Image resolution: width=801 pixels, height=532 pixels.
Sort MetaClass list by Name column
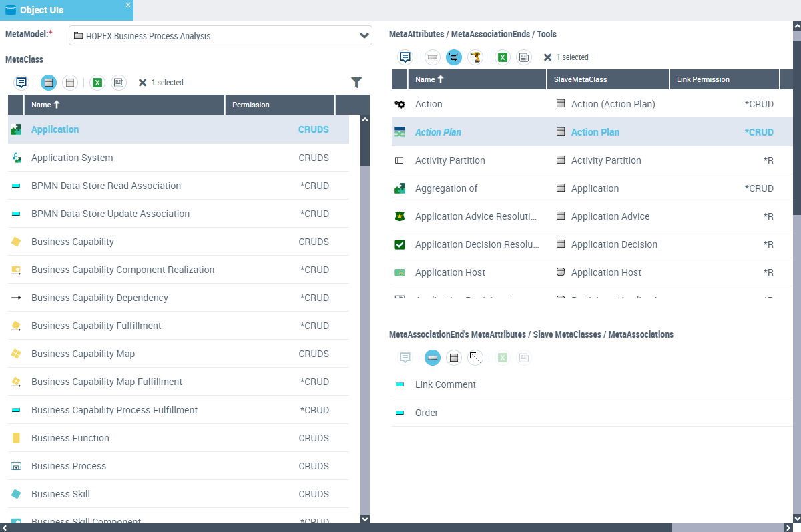coord(46,105)
